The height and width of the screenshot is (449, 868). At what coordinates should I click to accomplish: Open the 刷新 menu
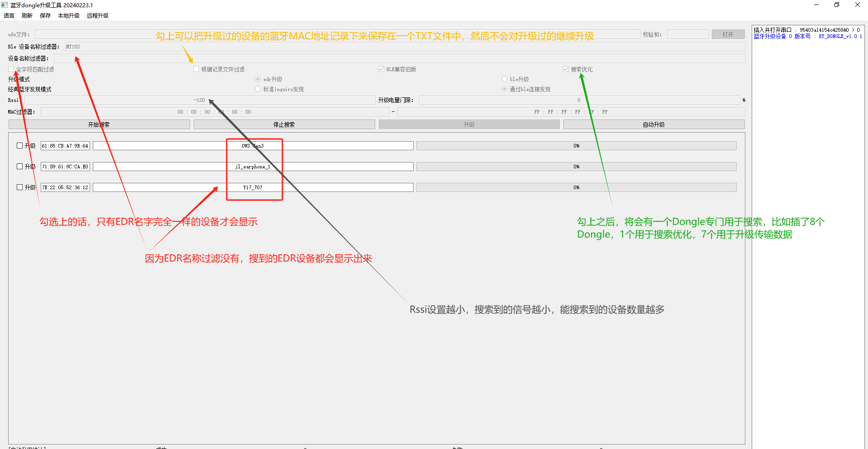point(27,15)
